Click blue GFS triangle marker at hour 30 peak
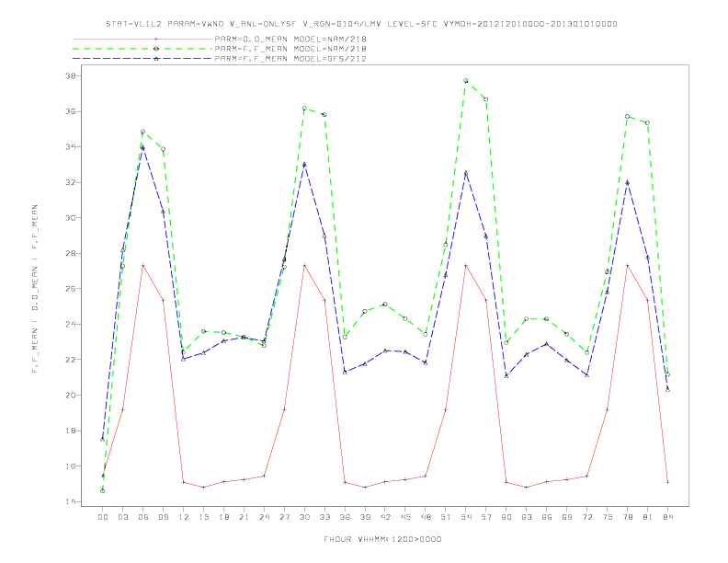This screenshot has height=563, width=728. 304,165
